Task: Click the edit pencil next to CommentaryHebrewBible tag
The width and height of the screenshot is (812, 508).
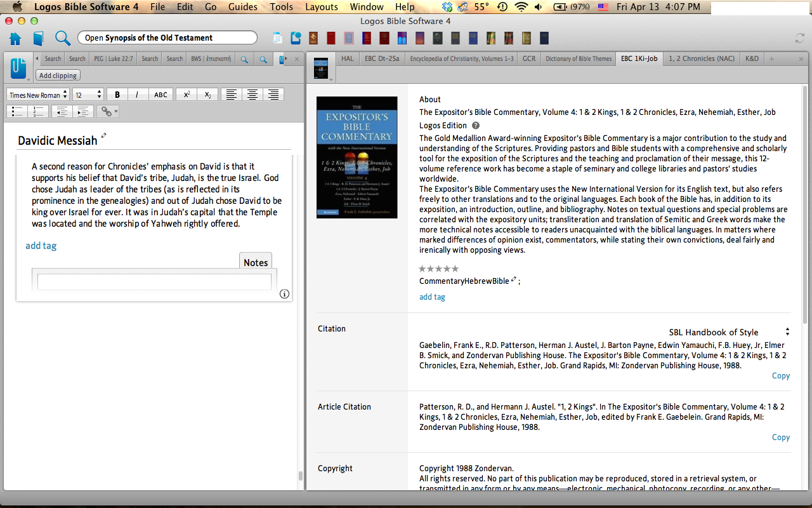Action: pos(514,279)
